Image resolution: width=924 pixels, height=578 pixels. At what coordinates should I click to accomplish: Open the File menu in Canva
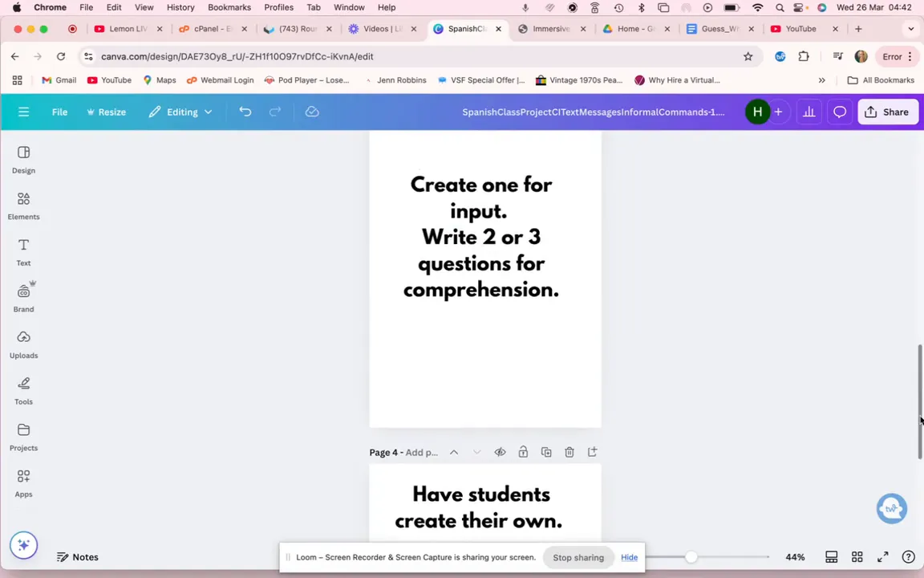pos(59,112)
